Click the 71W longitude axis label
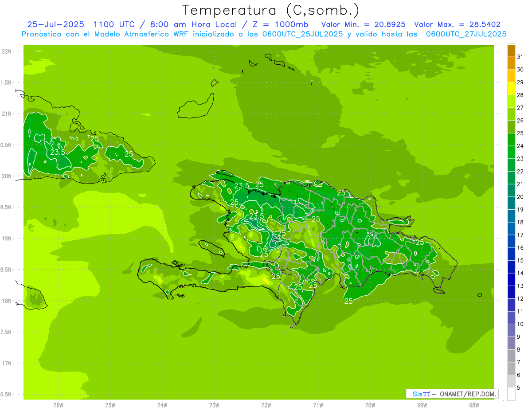The width and height of the screenshot is (532, 411). click(x=318, y=405)
